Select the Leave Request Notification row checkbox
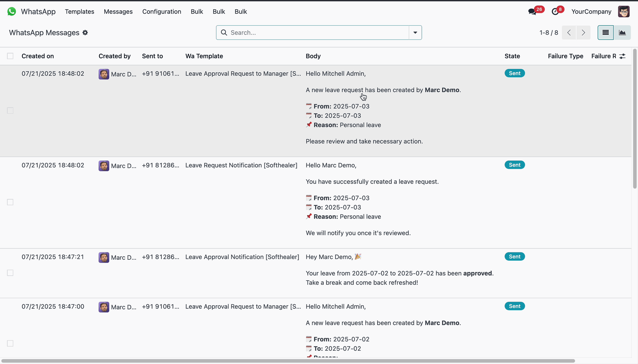Viewport: 638px width, 364px height. coord(10,202)
